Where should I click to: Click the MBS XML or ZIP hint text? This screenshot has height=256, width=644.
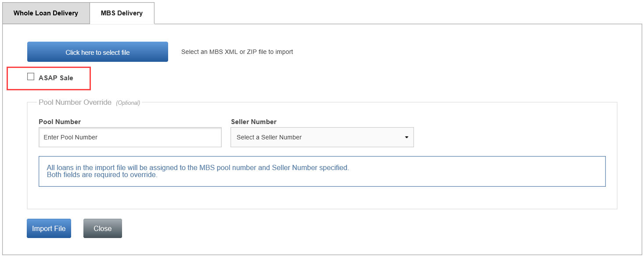237,52
